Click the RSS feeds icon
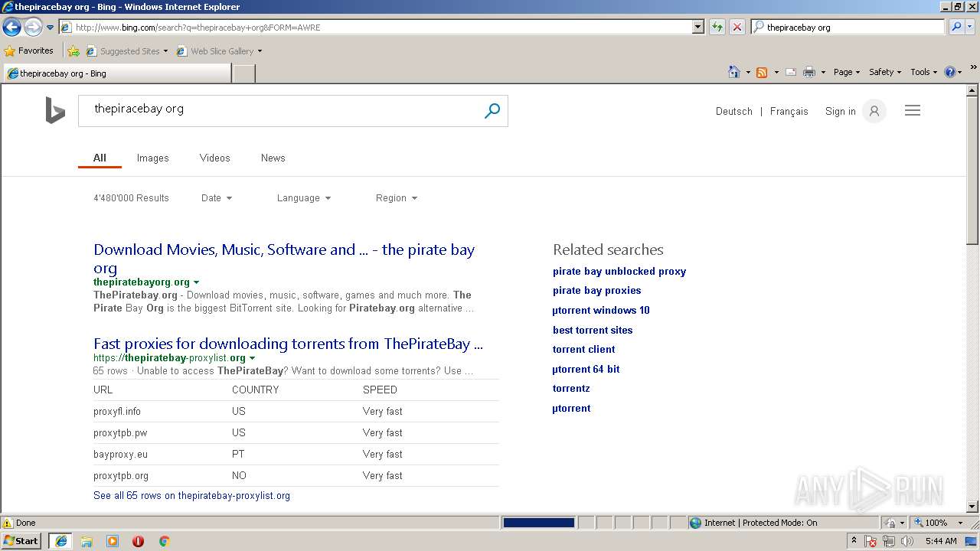This screenshot has width=980, height=551. click(762, 72)
